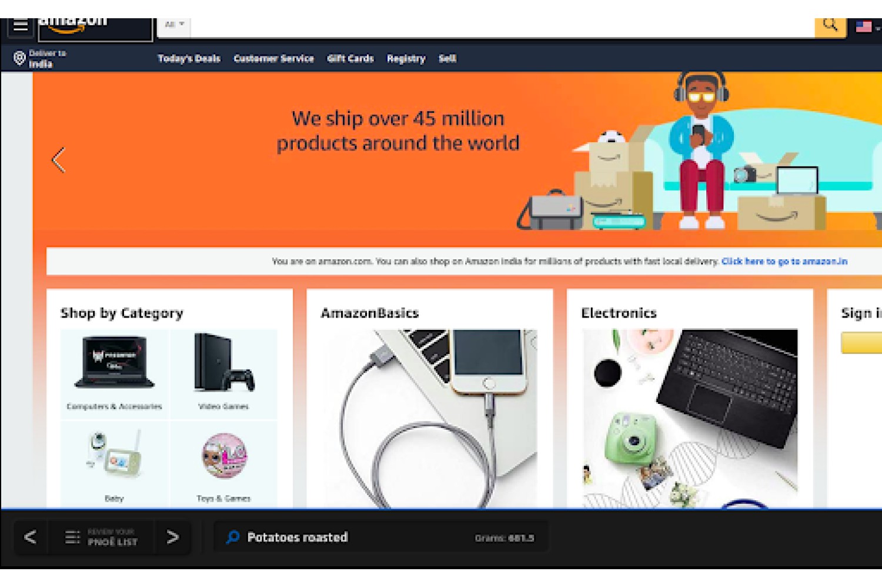Select the Video Games category thumbnail

click(x=223, y=374)
